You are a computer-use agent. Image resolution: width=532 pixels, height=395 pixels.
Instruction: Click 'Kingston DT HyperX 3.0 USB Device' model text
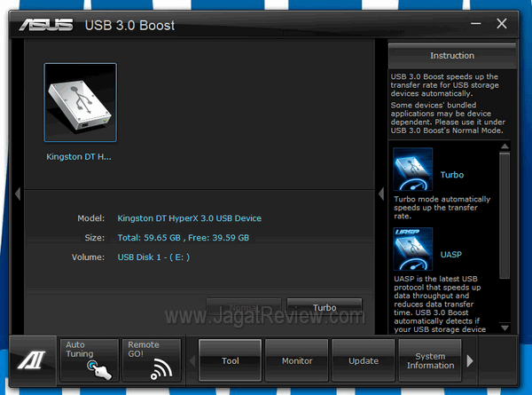coord(190,218)
